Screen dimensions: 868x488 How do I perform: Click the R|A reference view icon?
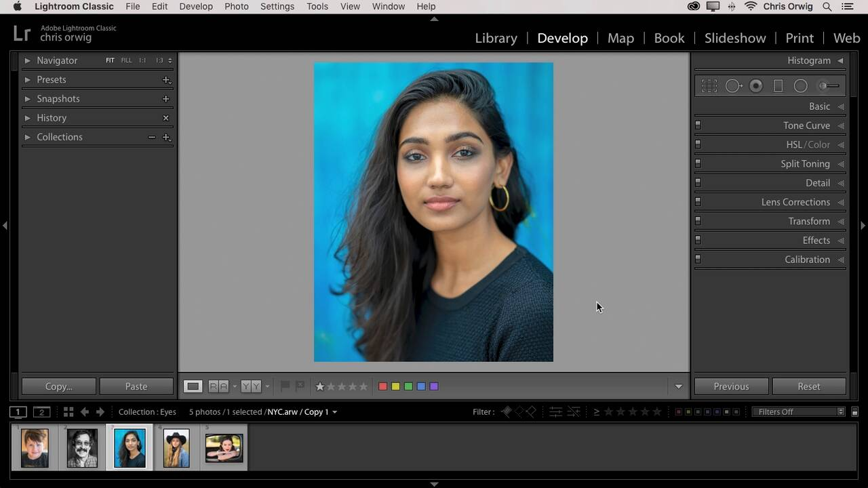point(218,386)
